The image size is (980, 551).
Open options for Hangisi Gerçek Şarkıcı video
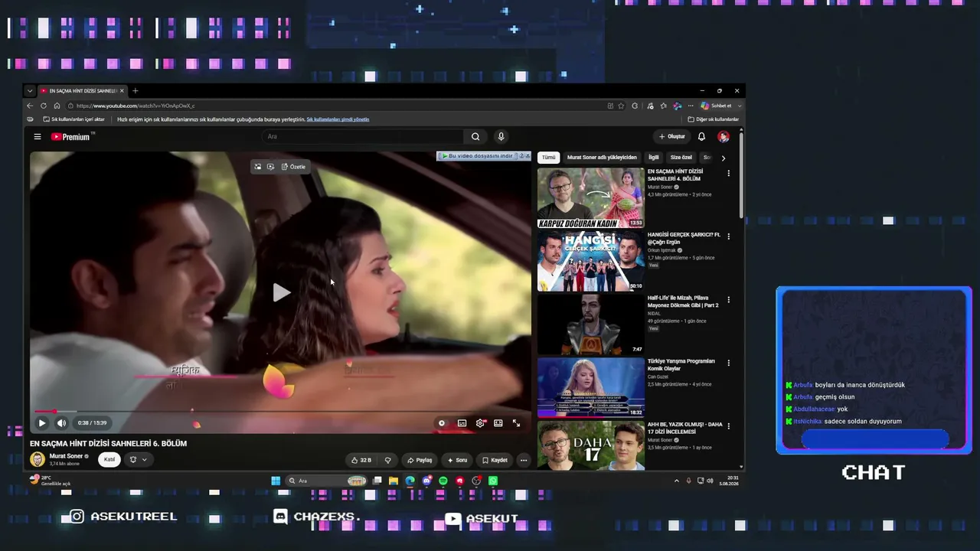pyautogui.click(x=728, y=237)
